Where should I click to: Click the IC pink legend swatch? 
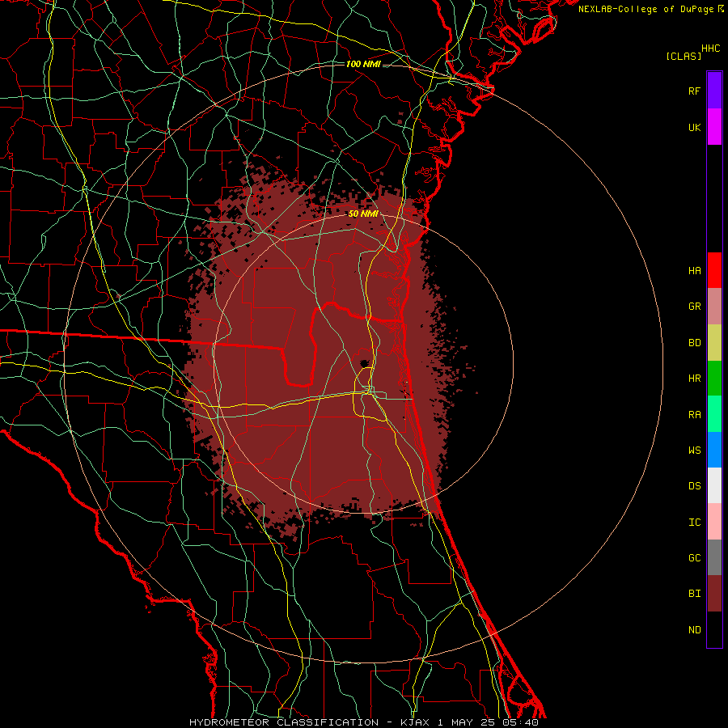tap(714, 522)
